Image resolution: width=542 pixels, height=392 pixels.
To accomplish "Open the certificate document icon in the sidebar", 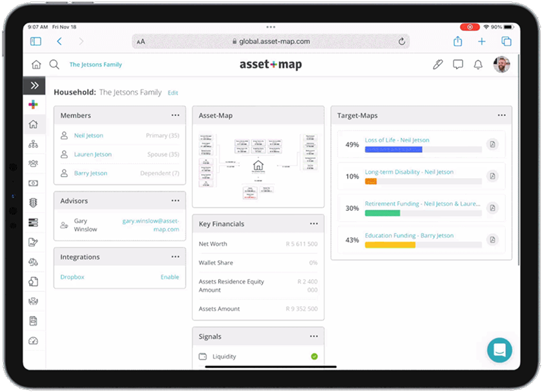I will (33, 282).
